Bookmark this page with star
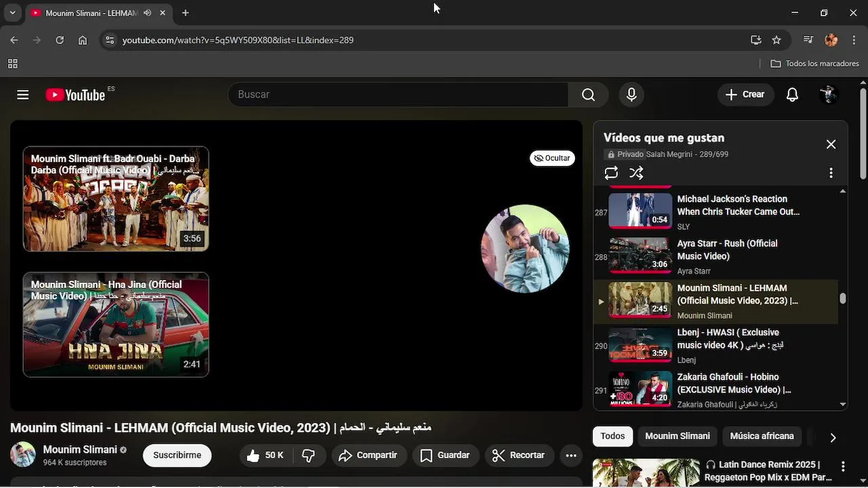Viewport: 868px width, 488px height. (776, 40)
